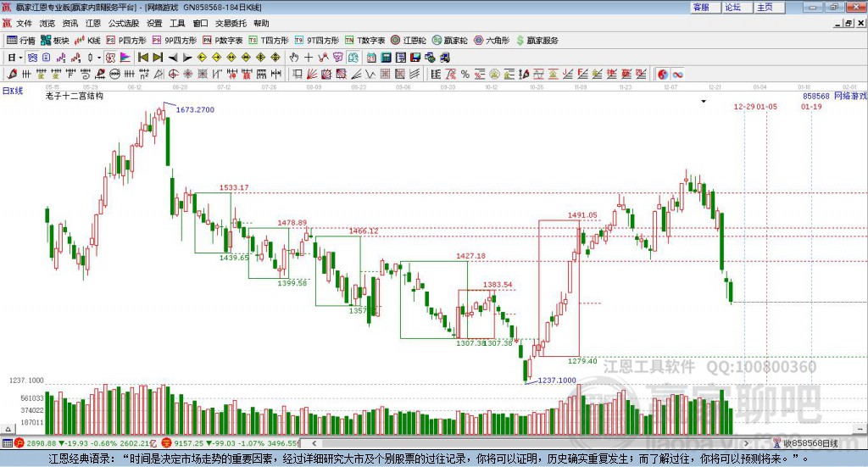Image resolution: width=868 pixels, height=467 pixels.
Task: Click the 论坛 forum button
Action: [737, 7]
